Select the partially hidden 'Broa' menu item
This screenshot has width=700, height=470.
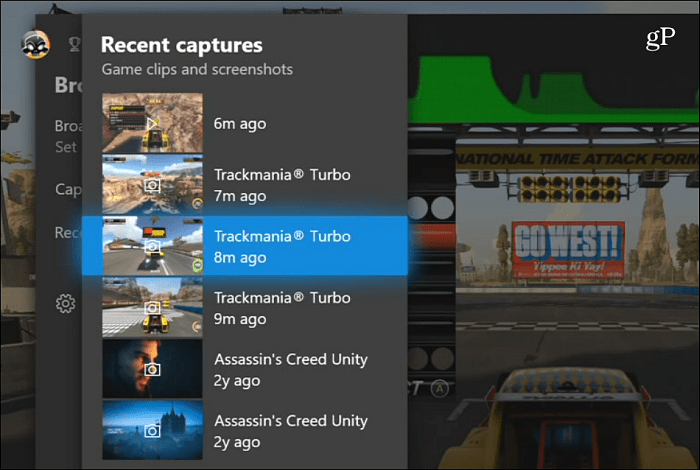(x=68, y=126)
